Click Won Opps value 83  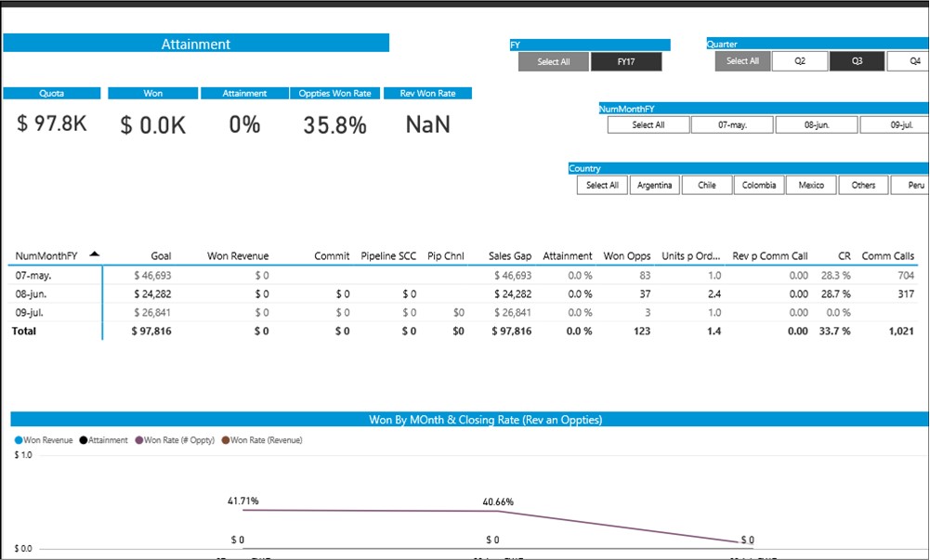pos(645,276)
